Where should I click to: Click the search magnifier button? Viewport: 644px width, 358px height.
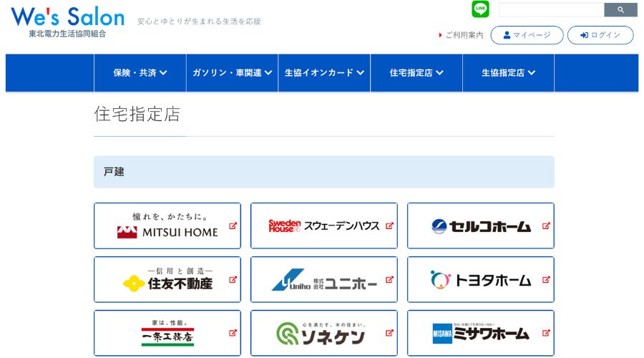click(620, 10)
